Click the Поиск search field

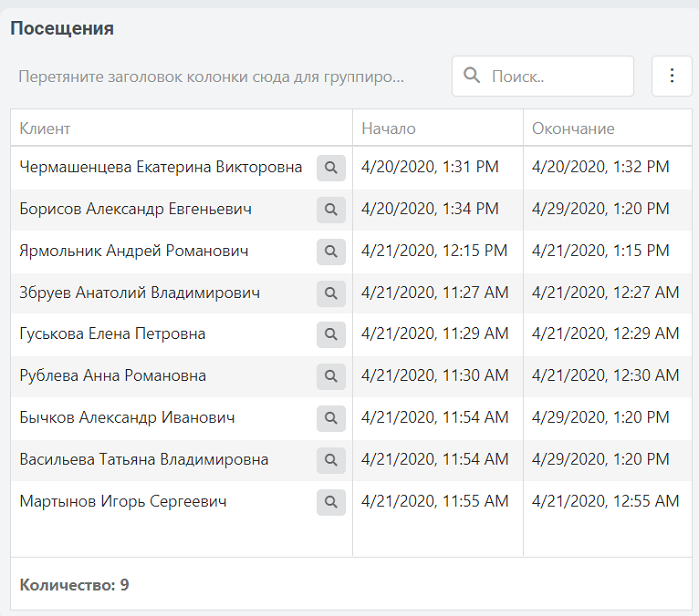[x=543, y=76]
